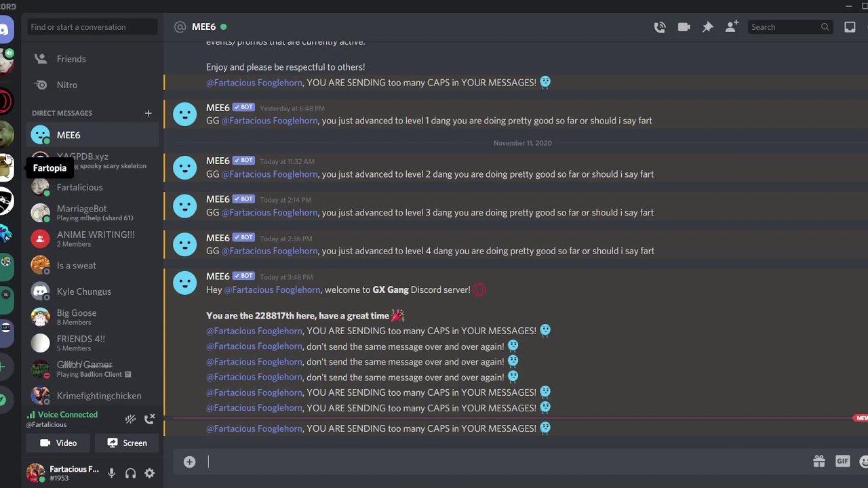Open Friends page
This screenshot has height=488, width=868.
click(x=93, y=59)
